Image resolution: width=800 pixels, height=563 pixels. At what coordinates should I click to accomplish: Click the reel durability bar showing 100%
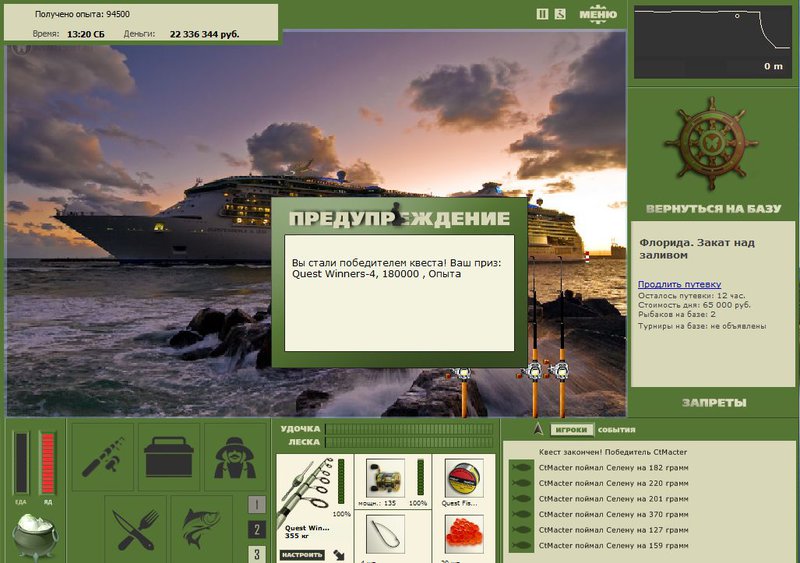[420, 477]
